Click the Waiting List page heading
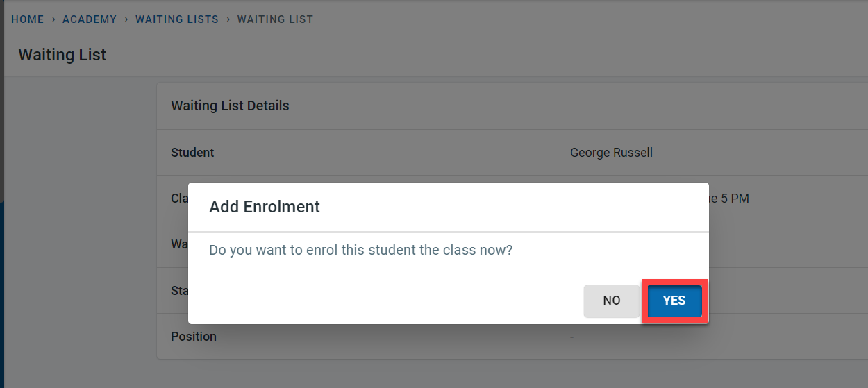The width and height of the screenshot is (868, 388). coord(62,55)
